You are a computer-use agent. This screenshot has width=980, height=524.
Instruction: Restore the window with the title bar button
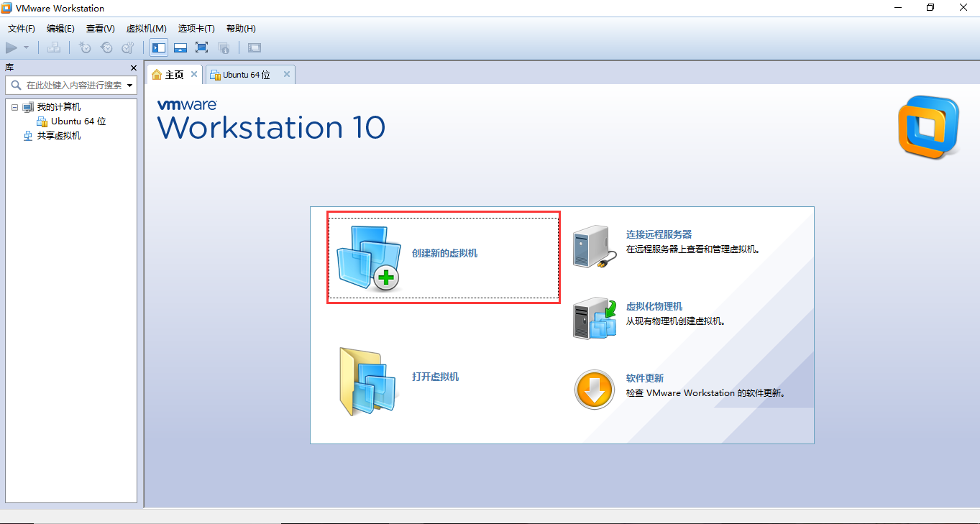point(930,8)
